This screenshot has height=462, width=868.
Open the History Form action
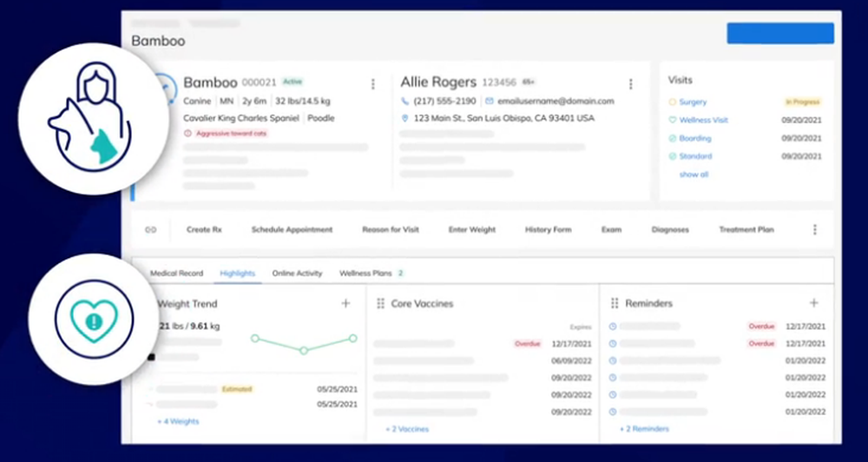pyautogui.click(x=548, y=229)
